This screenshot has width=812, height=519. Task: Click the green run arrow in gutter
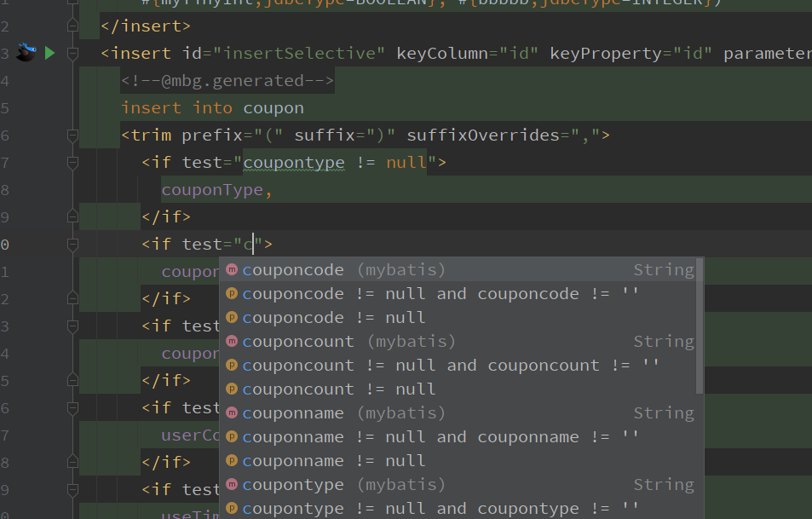[x=49, y=54]
